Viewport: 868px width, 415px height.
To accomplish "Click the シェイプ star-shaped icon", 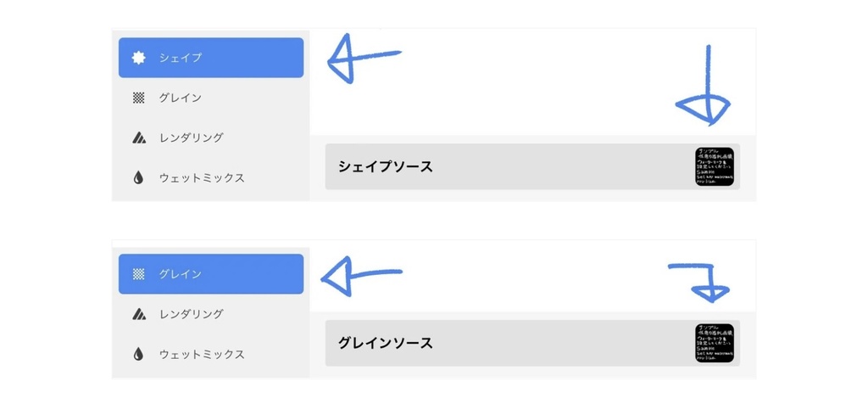I will [x=139, y=58].
